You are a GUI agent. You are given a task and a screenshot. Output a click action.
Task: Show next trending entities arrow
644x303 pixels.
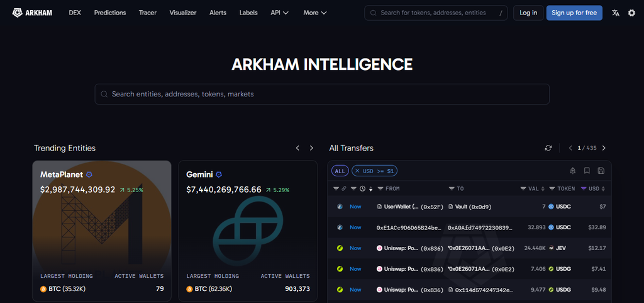pyautogui.click(x=311, y=148)
